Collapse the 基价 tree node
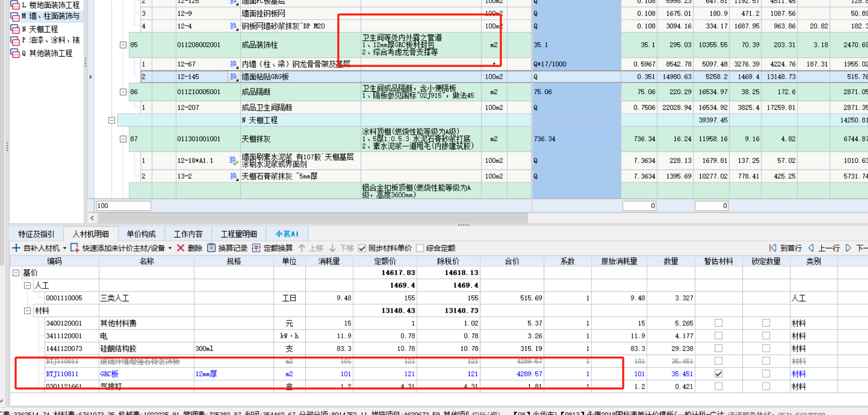The height and width of the screenshot is (415, 868). click(16, 273)
